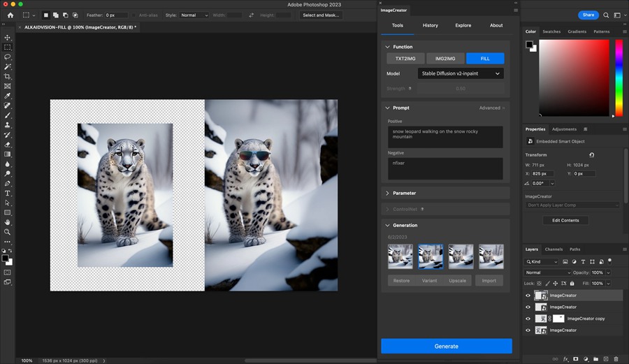
Task: Toggle the Anti-alias checkbox
Action: (134, 15)
